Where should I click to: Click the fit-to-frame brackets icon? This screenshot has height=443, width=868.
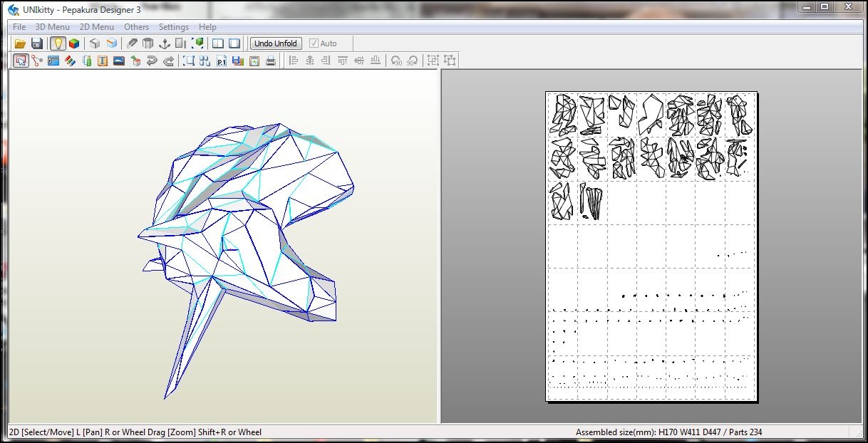pos(189,61)
